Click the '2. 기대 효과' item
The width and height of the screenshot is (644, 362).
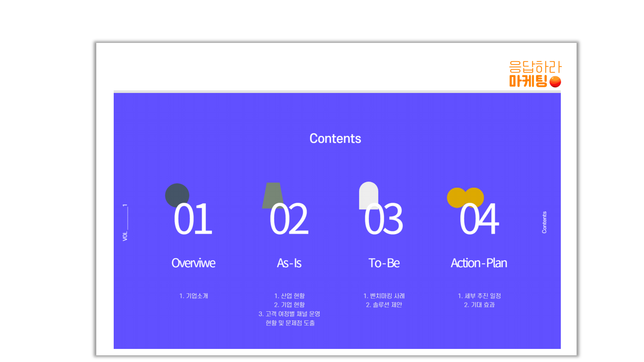click(479, 305)
